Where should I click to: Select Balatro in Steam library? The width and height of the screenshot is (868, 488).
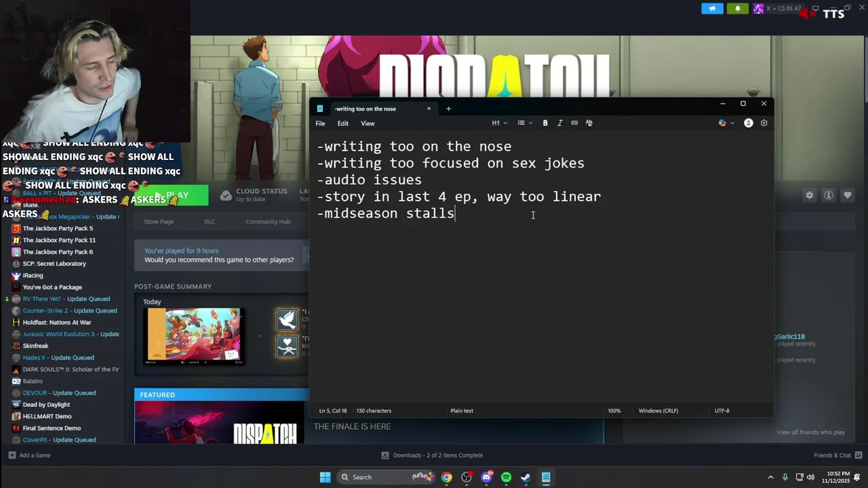click(33, 381)
